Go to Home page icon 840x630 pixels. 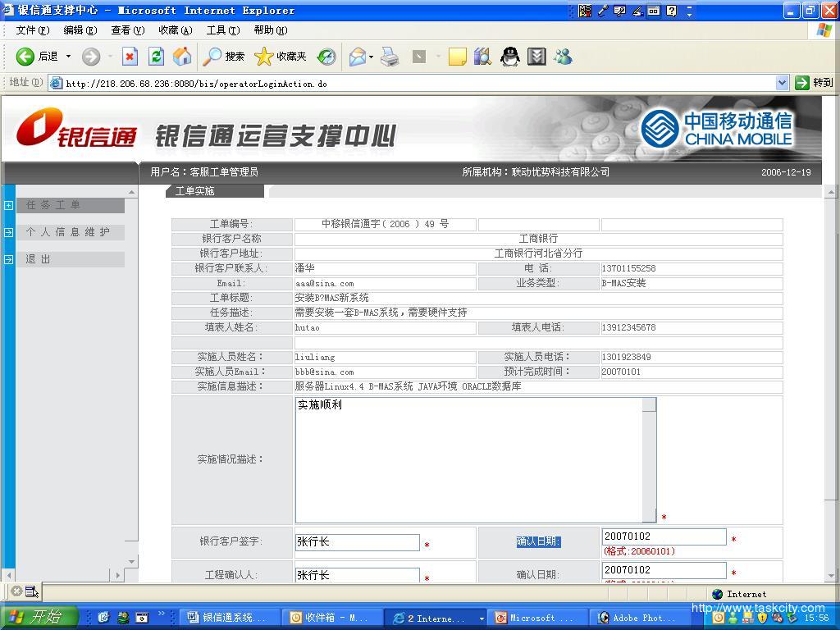coord(182,57)
